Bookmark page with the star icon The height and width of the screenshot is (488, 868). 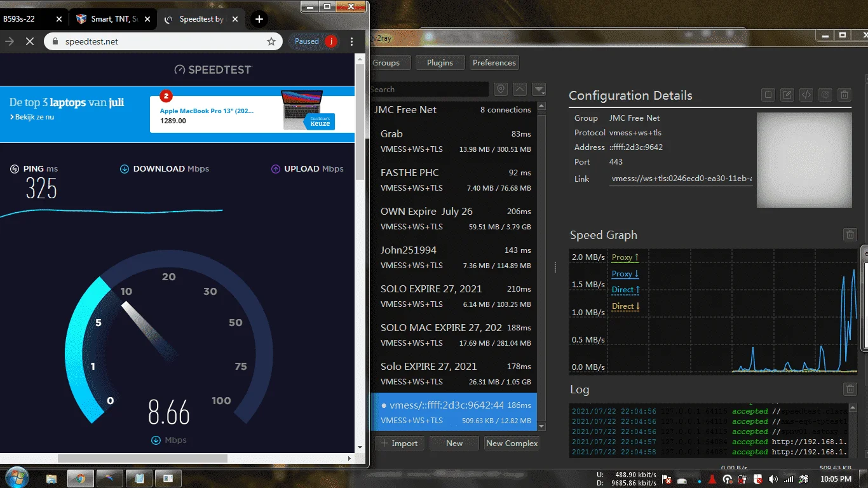pos(271,41)
